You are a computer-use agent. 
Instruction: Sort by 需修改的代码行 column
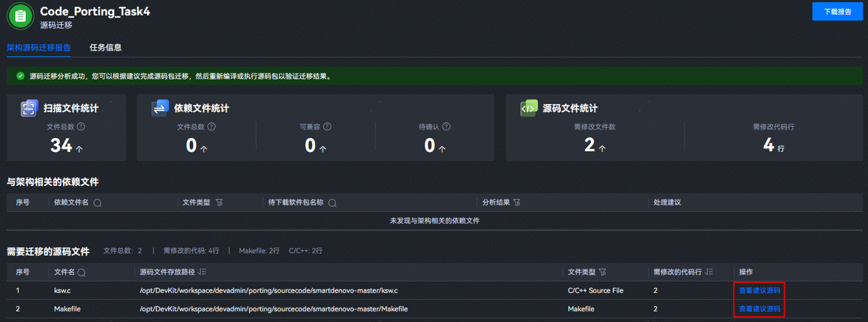[x=709, y=272]
